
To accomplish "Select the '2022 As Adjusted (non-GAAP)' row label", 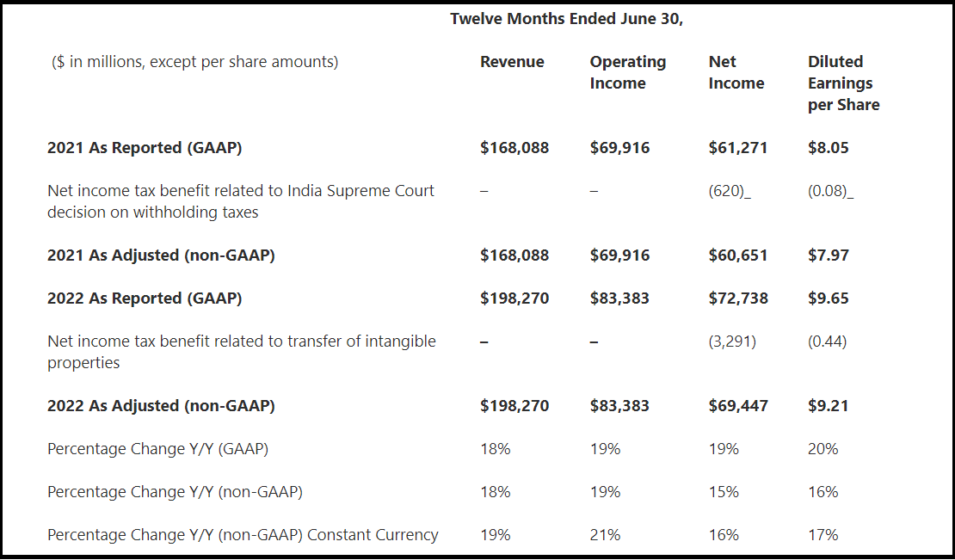I will tap(161, 406).
